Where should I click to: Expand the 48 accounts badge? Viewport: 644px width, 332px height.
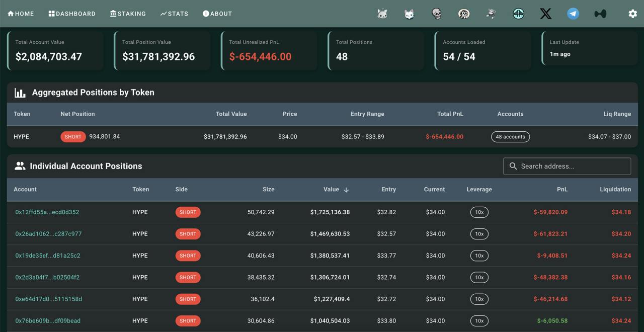[510, 137]
